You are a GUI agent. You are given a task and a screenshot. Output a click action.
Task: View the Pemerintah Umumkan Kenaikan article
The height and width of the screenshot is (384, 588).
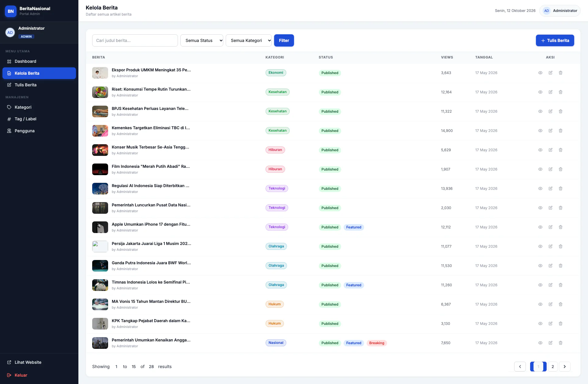click(540, 343)
